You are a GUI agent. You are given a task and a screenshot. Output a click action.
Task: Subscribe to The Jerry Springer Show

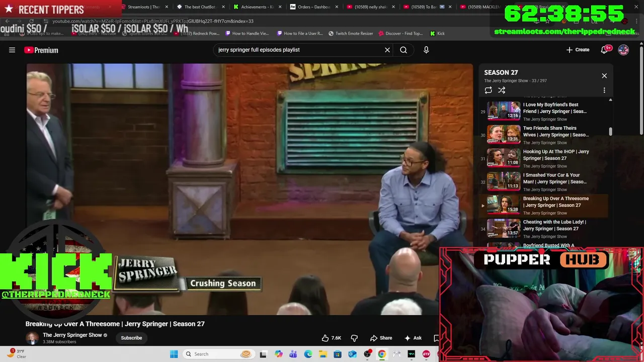tap(131, 338)
